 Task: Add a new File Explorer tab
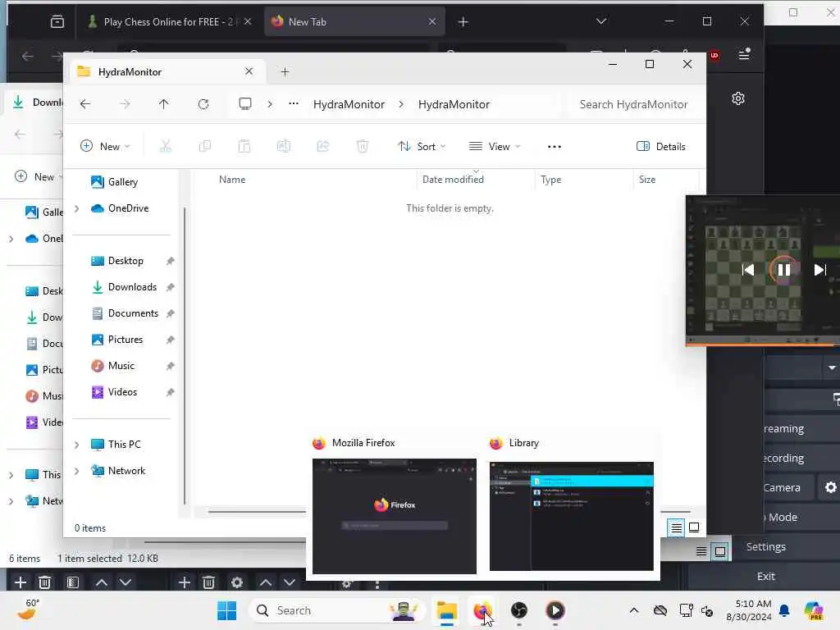coord(285,72)
